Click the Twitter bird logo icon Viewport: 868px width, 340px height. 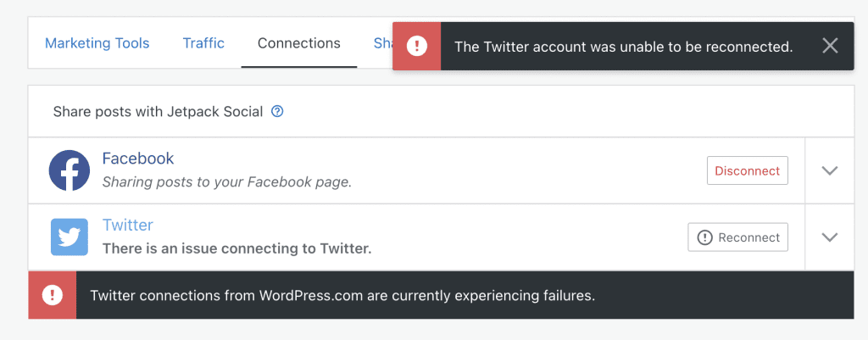70,237
